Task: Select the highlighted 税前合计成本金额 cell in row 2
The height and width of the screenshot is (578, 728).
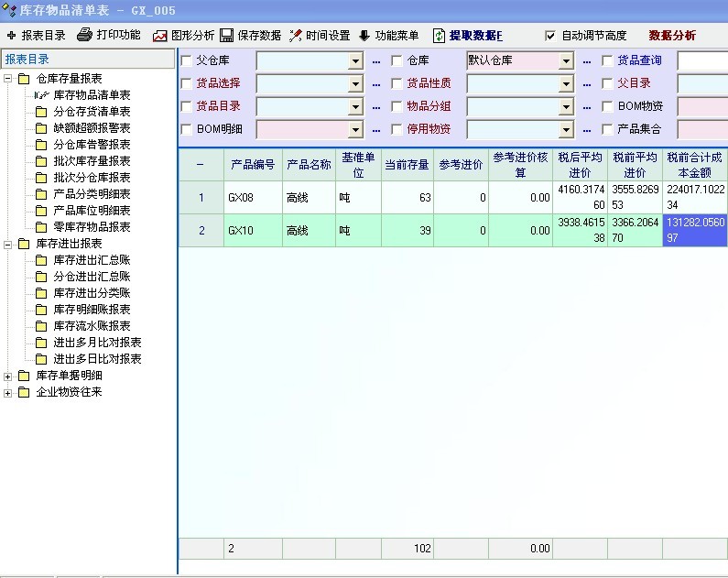Action: click(695, 230)
